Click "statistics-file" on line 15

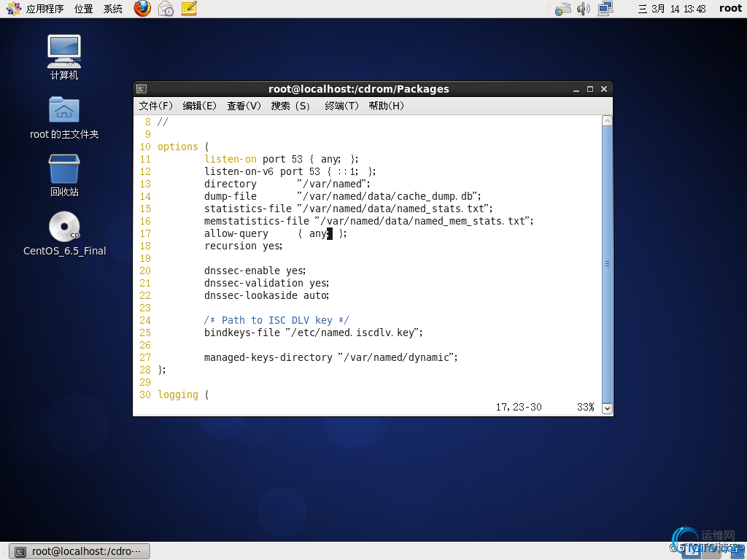click(248, 209)
